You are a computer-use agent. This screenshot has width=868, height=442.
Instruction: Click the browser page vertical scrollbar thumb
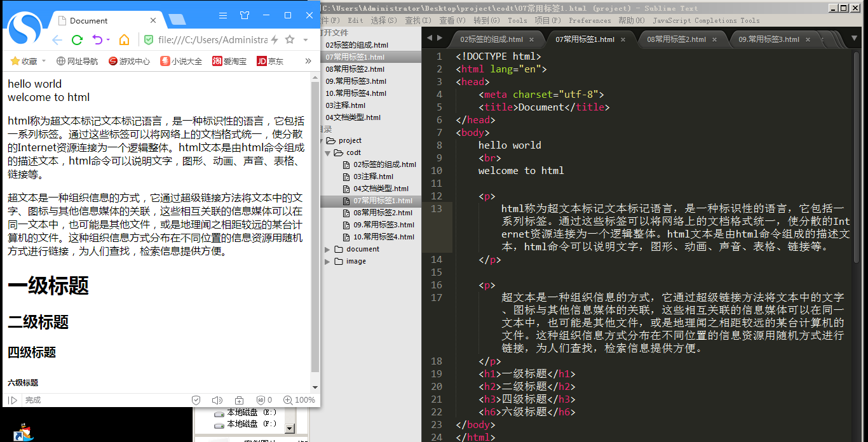(315, 227)
